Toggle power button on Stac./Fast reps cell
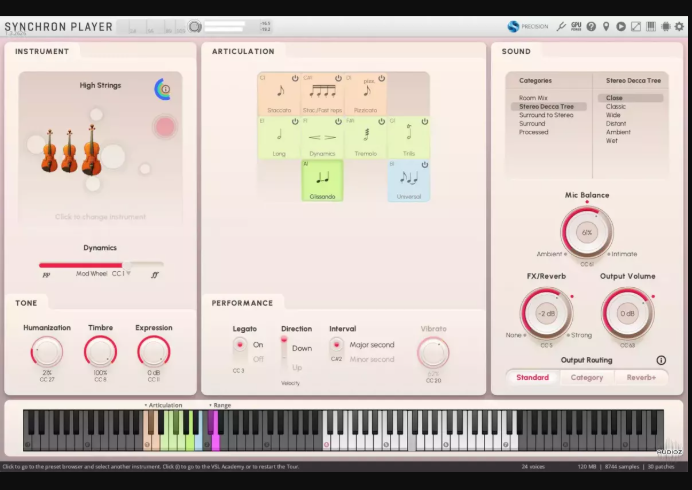 point(338,78)
